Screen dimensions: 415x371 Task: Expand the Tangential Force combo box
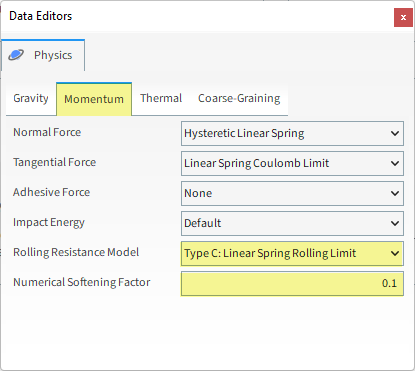292,163
